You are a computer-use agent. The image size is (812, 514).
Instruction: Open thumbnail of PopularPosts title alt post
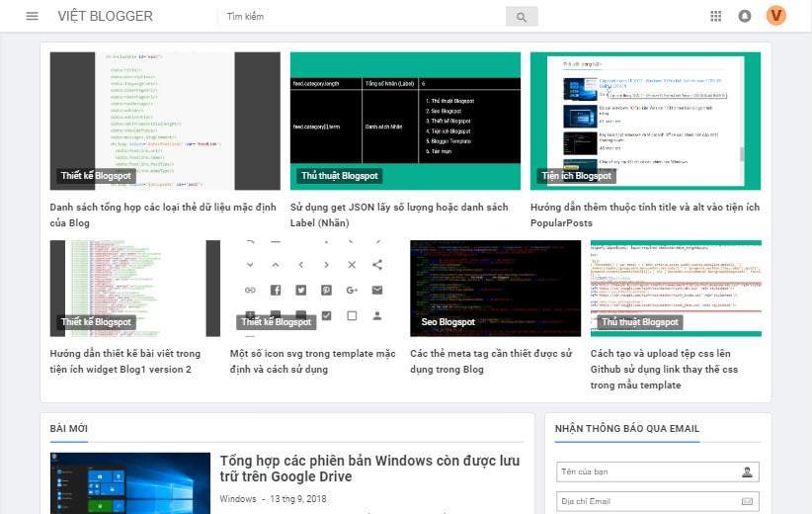tap(646, 121)
